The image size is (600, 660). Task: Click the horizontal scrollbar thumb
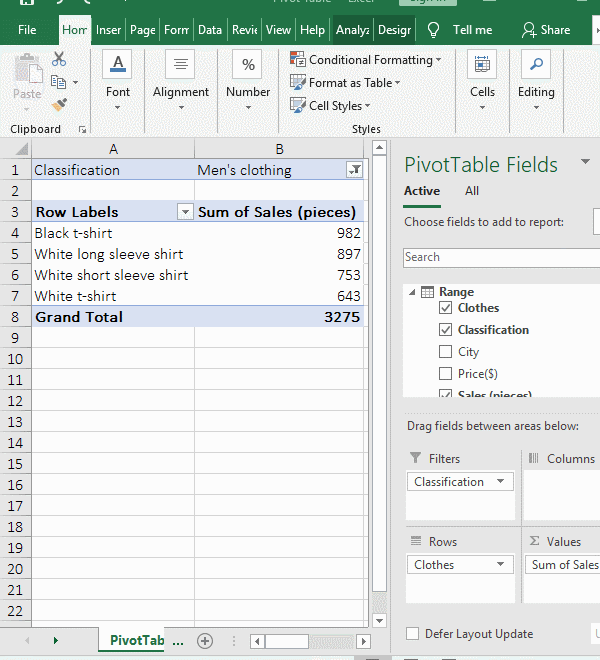pos(287,641)
